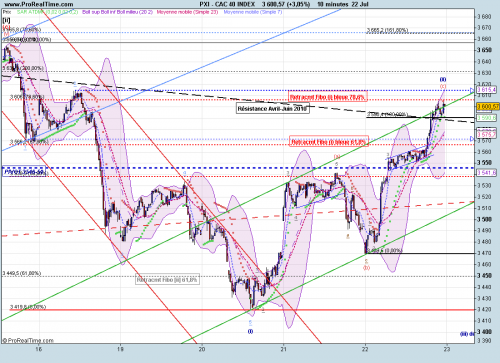The width and height of the screenshot is (500, 363).
Task: Click the 10 minutes 22 Jul timeframe text
Action: coord(343,4)
